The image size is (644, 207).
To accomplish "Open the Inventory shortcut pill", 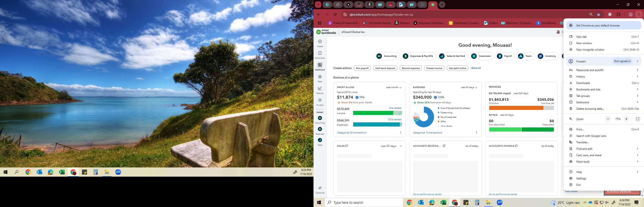I will point(548,56).
